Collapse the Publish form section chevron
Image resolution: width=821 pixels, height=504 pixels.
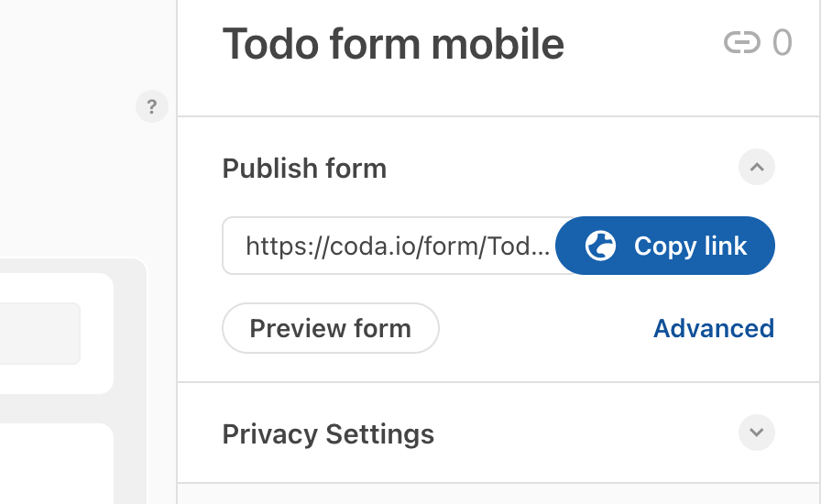click(757, 168)
